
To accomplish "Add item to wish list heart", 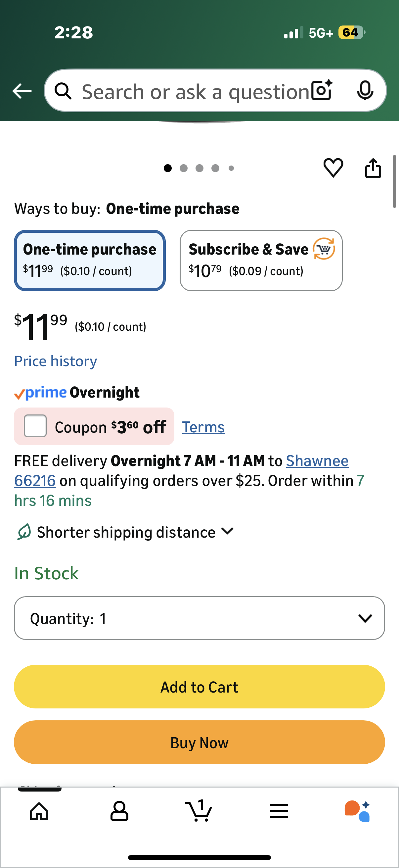I will pos(333,168).
